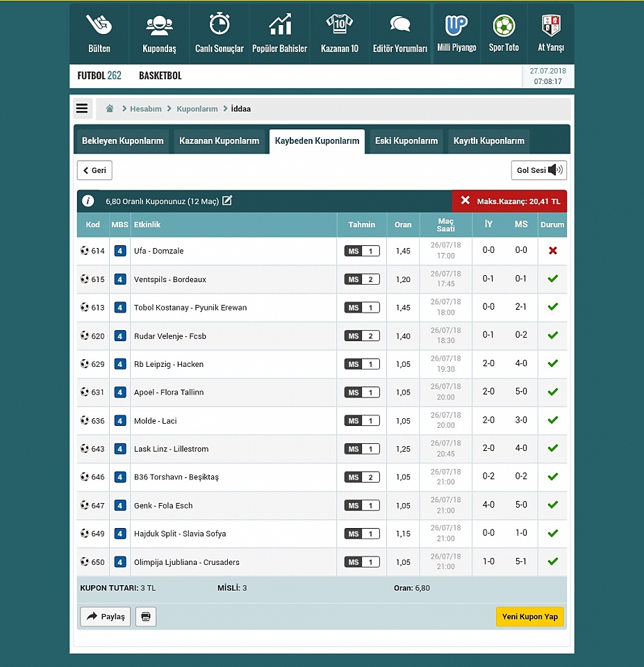
Task: Click the green check for Olimpija Ljubljana - Crusaders
Action: pyautogui.click(x=553, y=561)
